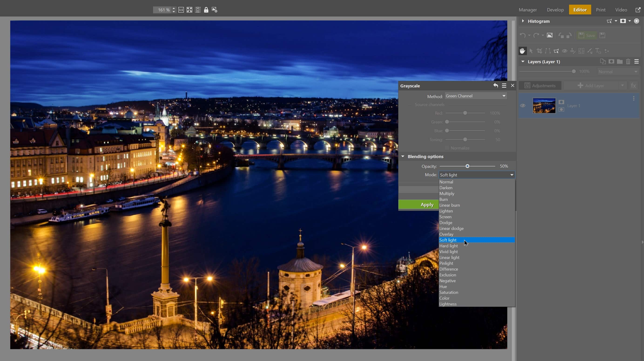Image resolution: width=644 pixels, height=361 pixels.
Task: Choose Difference blending mode
Action: coord(476,269)
